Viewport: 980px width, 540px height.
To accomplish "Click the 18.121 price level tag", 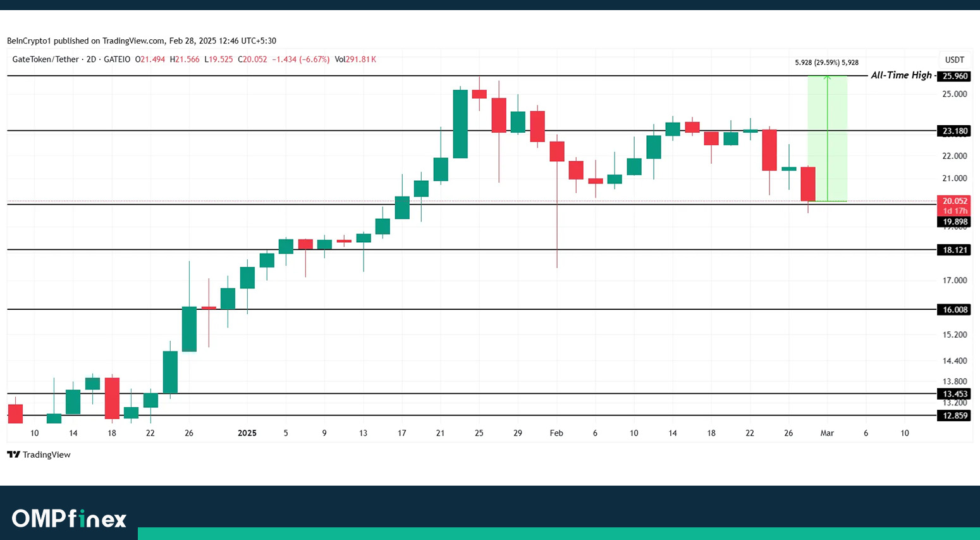I will pyautogui.click(x=955, y=250).
